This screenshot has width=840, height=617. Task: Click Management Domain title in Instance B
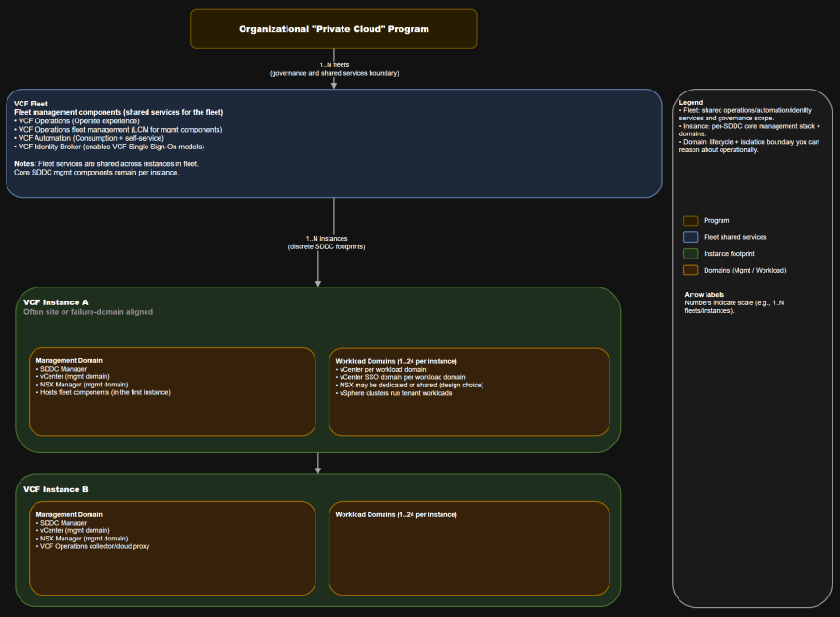pyautogui.click(x=69, y=514)
